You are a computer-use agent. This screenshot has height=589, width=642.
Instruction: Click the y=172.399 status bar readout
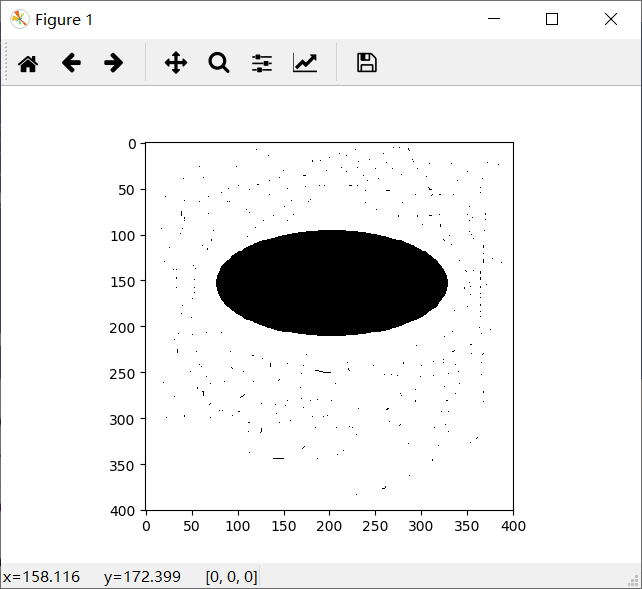tap(142, 577)
